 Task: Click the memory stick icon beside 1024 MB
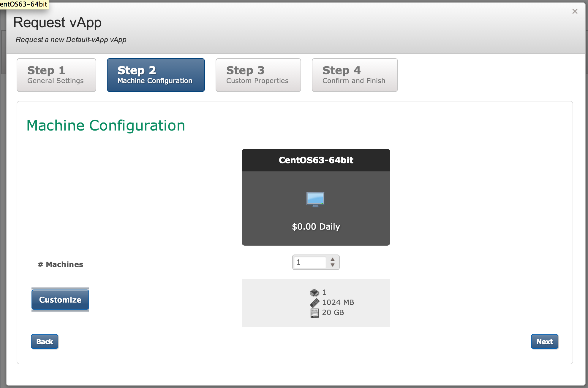pyautogui.click(x=314, y=303)
